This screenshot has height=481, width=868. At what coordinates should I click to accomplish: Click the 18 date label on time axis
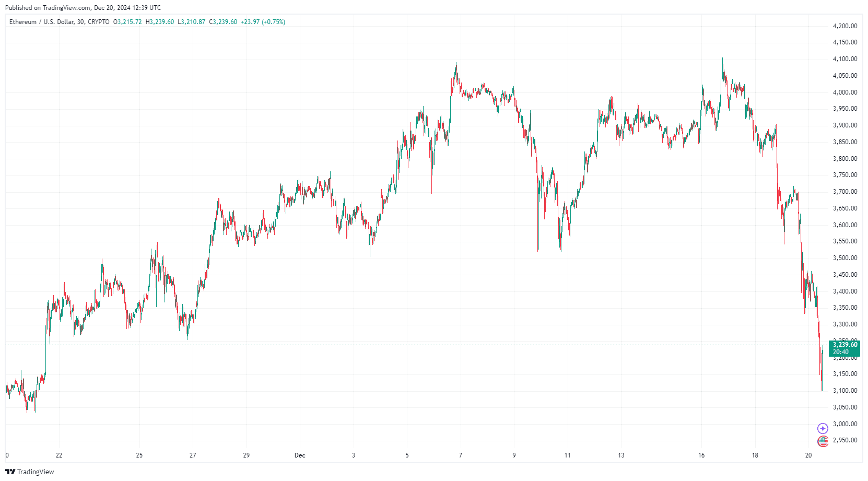click(755, 455)
